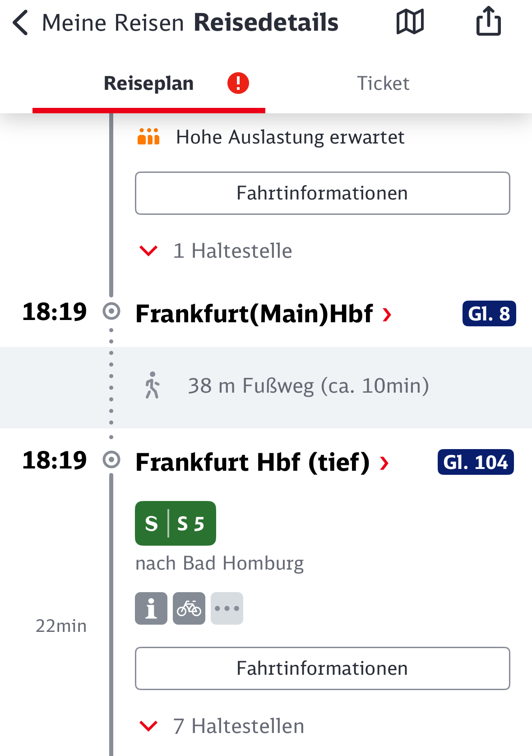Switch to the Ticket tab

(383, 83)
